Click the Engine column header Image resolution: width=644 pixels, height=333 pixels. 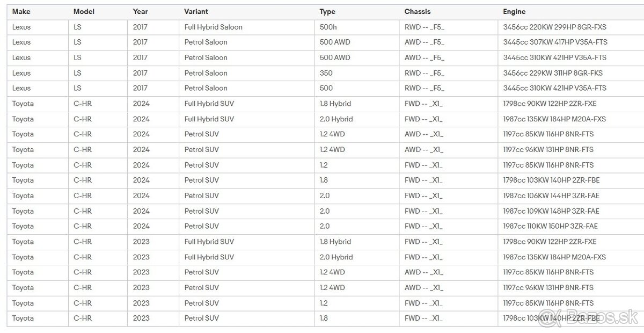tap(514, 11)
